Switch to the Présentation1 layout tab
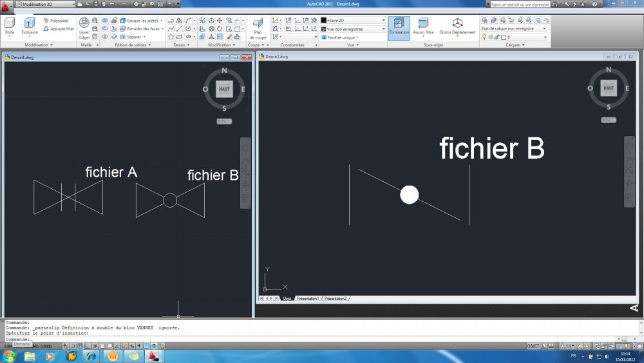 pyautogui.click(x=308, y=299)
